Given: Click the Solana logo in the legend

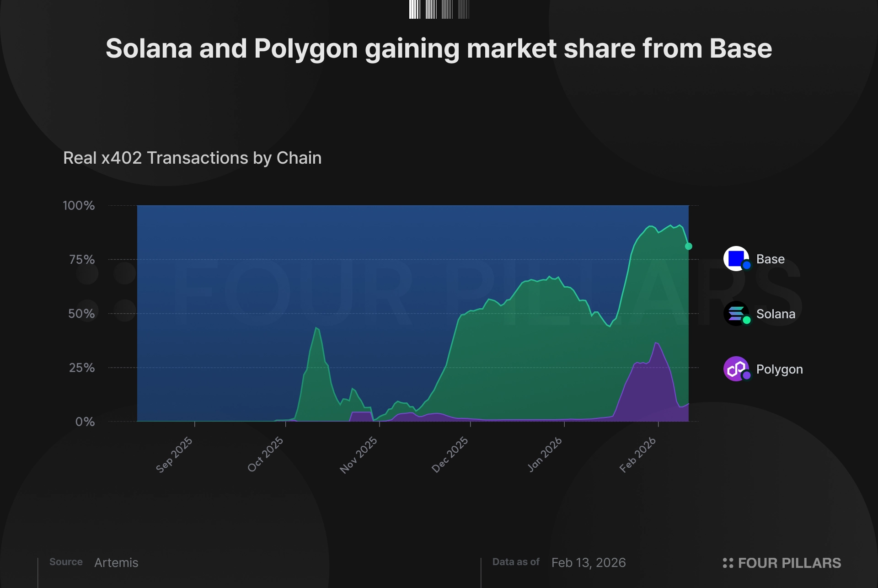Looking at the screenshot, I should [736, 314].
